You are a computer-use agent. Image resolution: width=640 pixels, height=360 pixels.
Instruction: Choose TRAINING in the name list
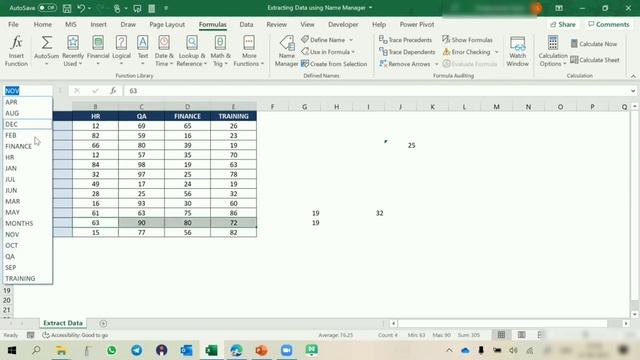(x=27, y=278)
